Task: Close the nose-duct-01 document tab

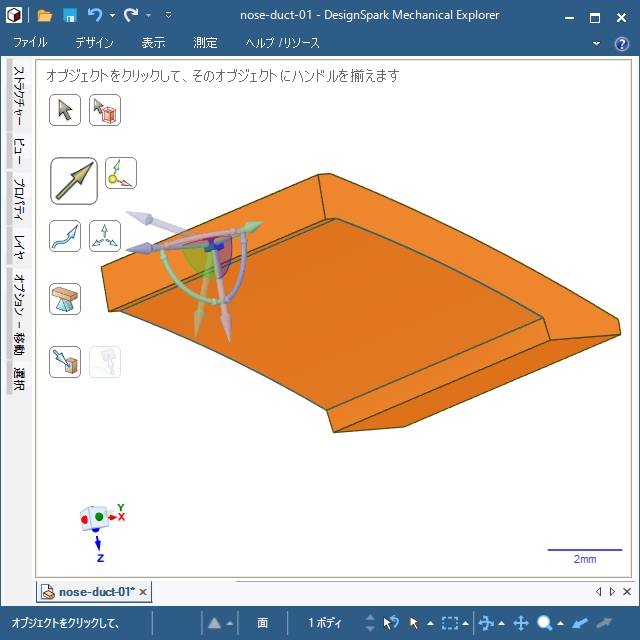Action: [143, 592]
